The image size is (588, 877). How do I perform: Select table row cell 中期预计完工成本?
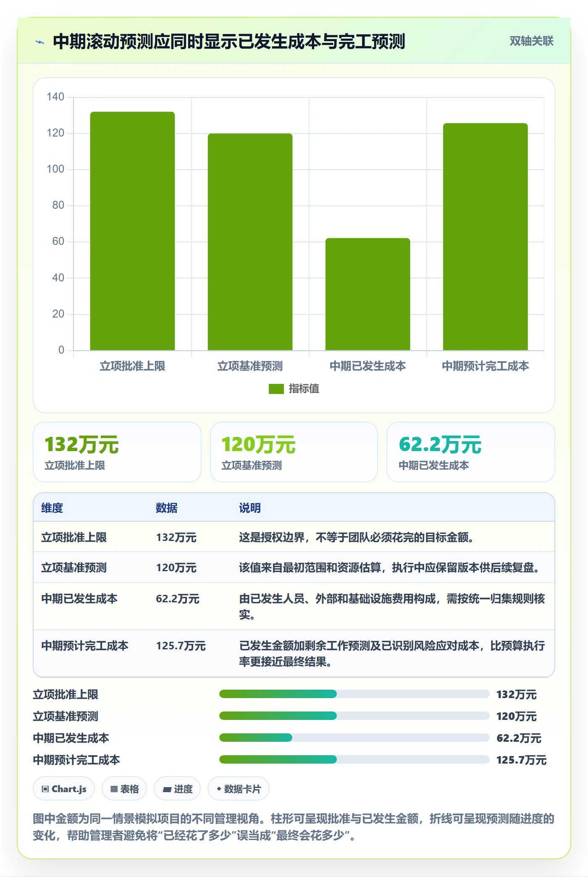pos(85,646)
